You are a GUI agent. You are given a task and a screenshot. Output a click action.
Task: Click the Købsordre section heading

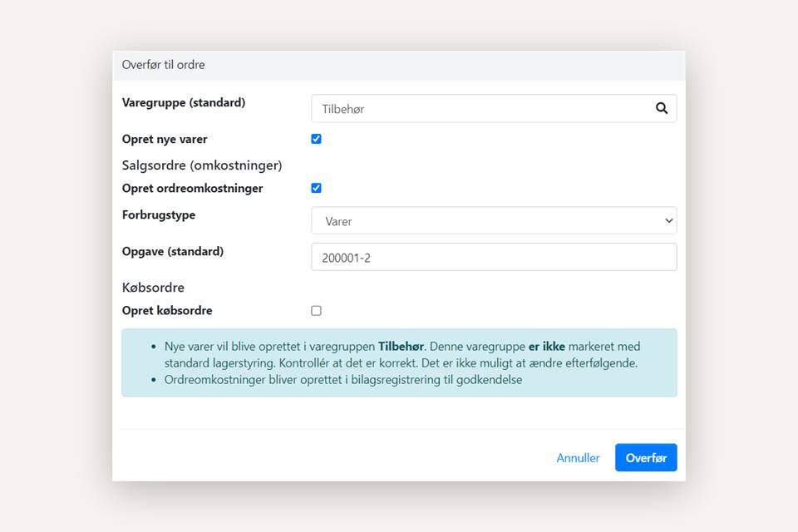tap(153, 288)
